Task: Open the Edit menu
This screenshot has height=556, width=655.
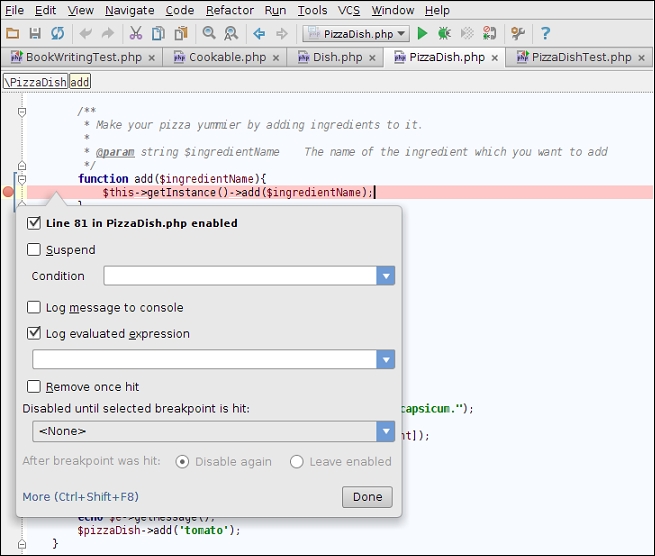Action: point(45,10)
